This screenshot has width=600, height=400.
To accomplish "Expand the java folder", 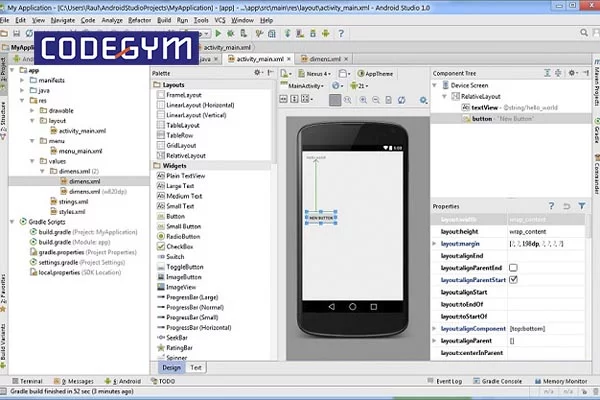I will point(22,90).
